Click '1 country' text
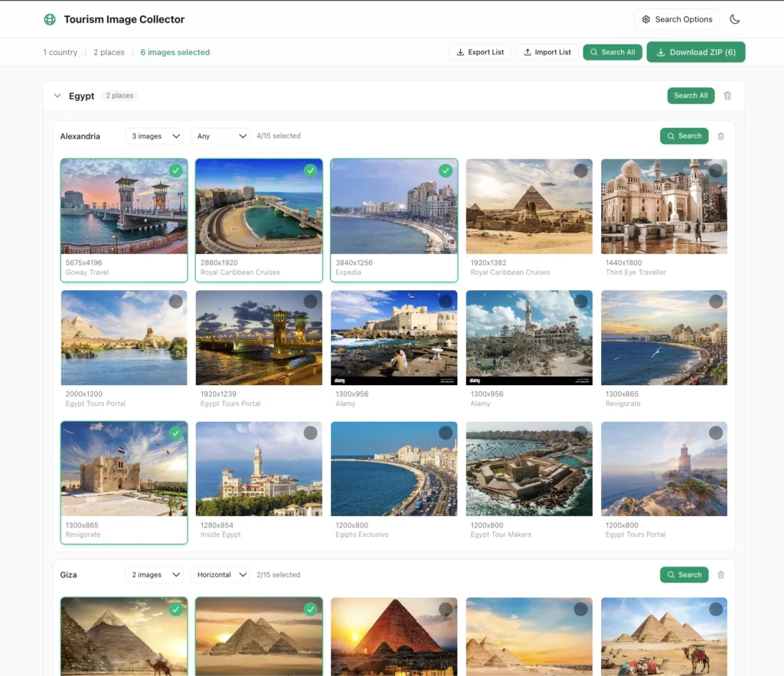Image resolution: width=784 pixels, height=676 pixels. (x=60, y=52)
